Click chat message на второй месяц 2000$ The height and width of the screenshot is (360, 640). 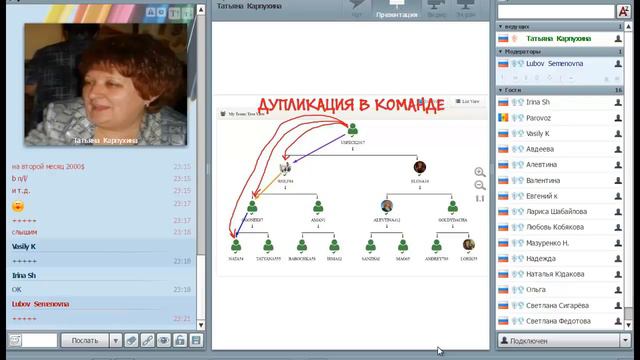48,167
